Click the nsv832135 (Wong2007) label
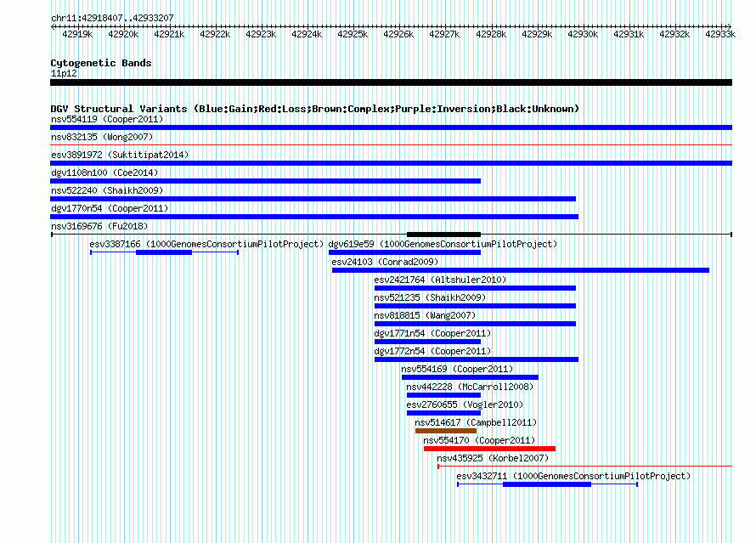The width and height of the screenshot is (756, 543). coord(102,137)
